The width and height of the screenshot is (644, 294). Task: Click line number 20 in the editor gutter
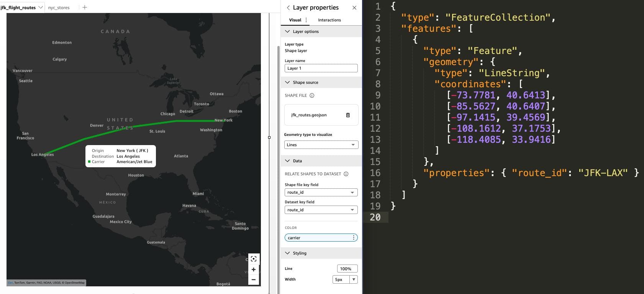[x=375, y=217]
